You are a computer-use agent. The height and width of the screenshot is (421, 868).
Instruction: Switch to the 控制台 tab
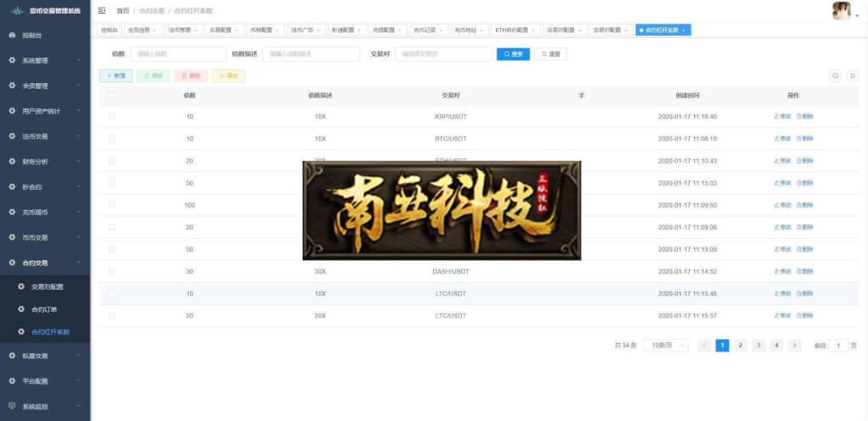[109, 30]
